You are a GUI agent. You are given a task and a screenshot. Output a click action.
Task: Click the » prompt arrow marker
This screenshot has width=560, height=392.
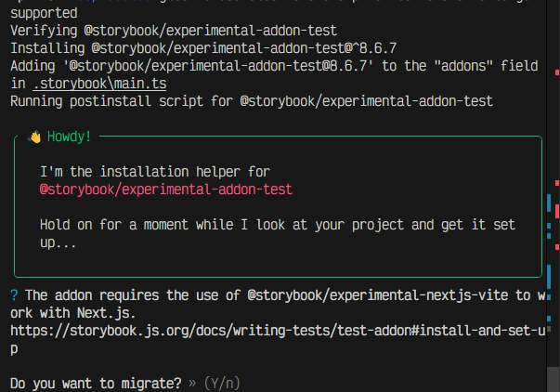pyautogui.click(x=193, y=383)
